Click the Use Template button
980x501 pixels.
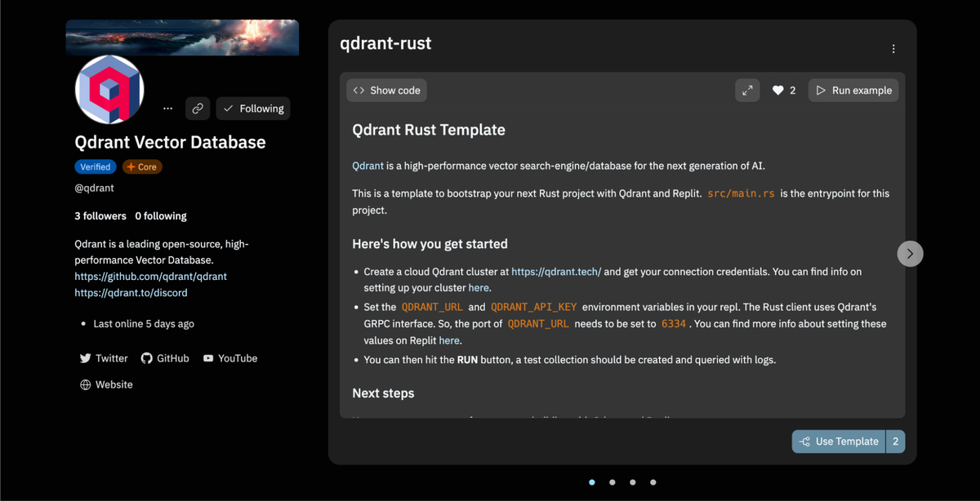point(839,441)
